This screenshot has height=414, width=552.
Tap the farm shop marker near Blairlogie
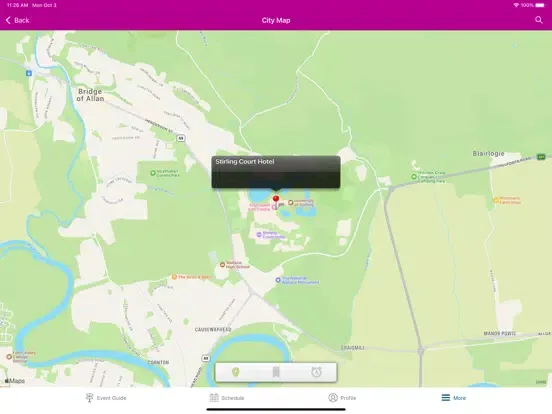coord(496,200)
